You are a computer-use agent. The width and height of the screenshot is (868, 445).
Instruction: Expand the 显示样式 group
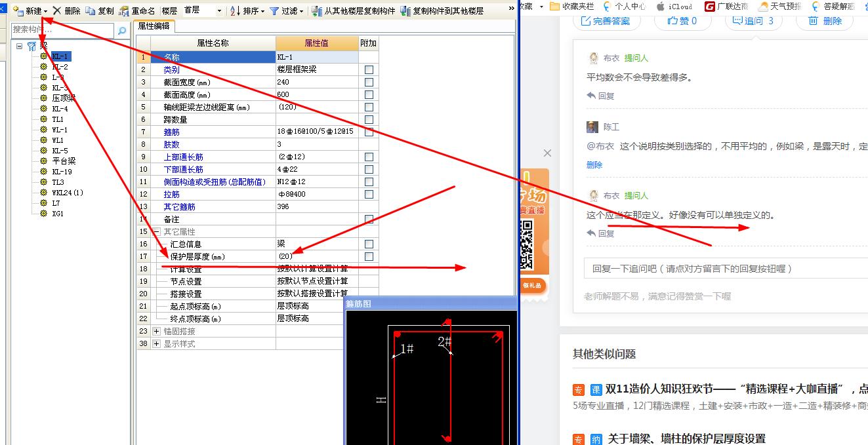point(157,343)
